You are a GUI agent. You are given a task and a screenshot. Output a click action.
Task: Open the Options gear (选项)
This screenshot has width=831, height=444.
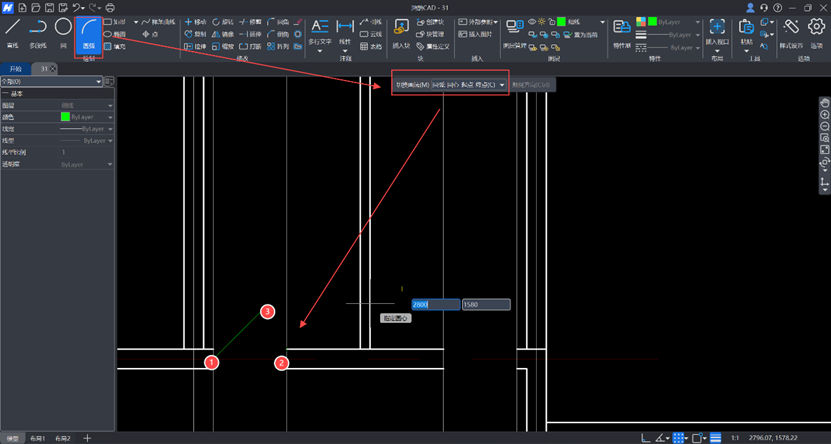816,34
